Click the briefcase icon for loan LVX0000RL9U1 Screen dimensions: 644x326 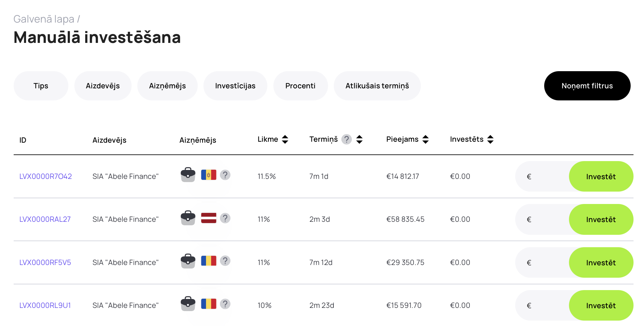[188, 304]
